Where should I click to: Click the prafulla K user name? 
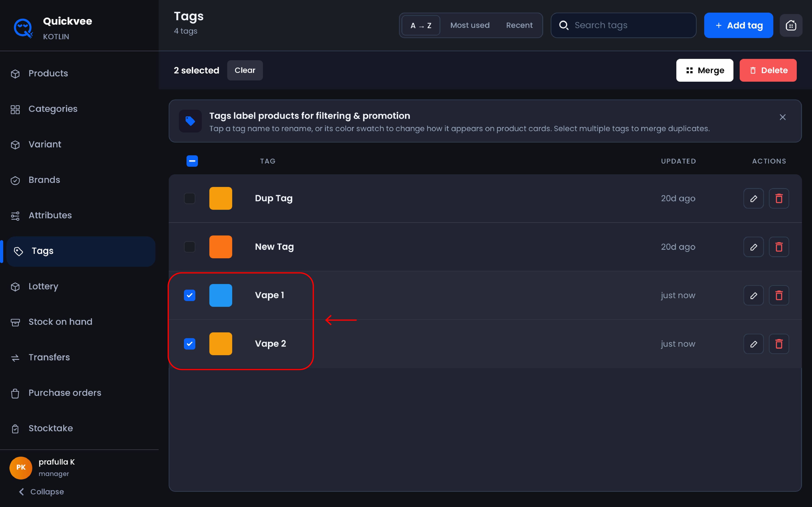tap(57, 462)
